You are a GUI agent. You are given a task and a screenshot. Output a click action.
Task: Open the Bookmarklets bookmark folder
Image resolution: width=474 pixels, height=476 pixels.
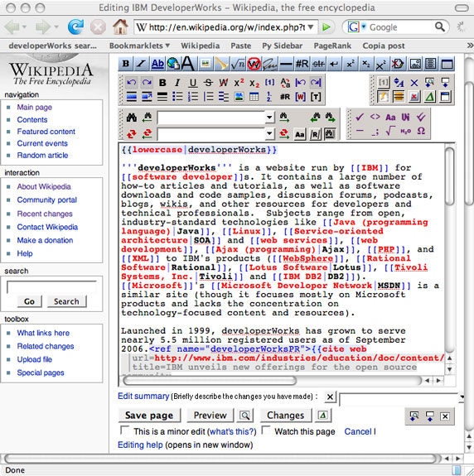(x=139, y=46)
